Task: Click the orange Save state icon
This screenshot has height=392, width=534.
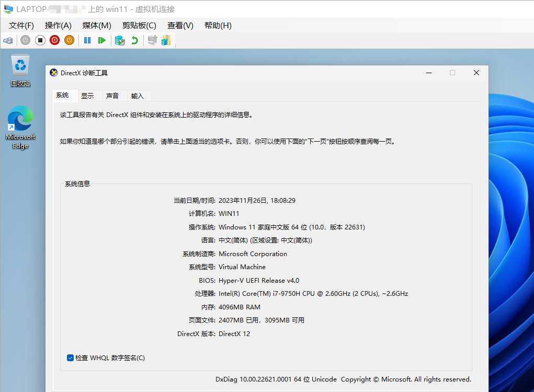Action: (69, 40)
